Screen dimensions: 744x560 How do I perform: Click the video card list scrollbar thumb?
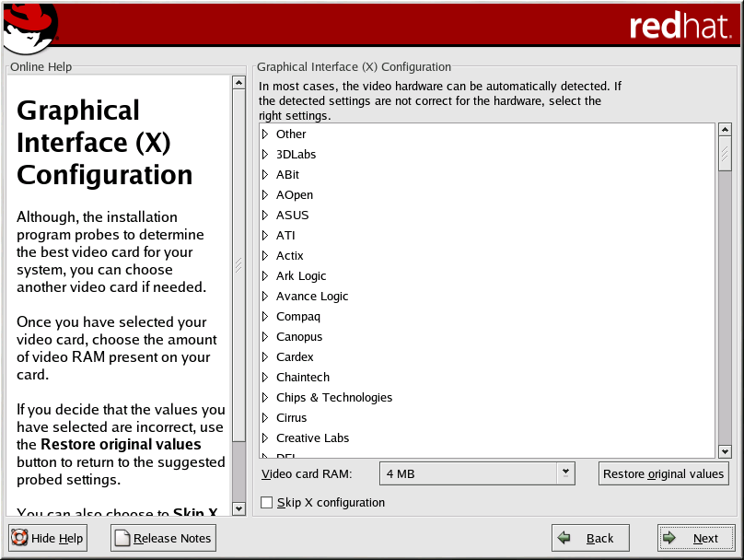pos(724,154)
